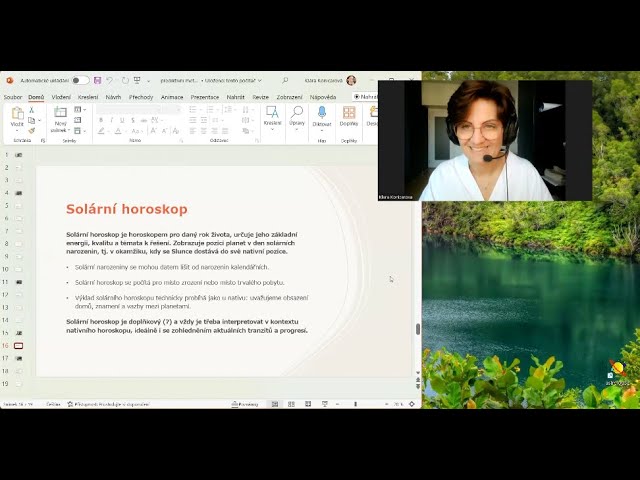Apply bold formatting with B button
Image resolution: width=640 pixels, height=480 pixels.
click(x=101, y=120)
